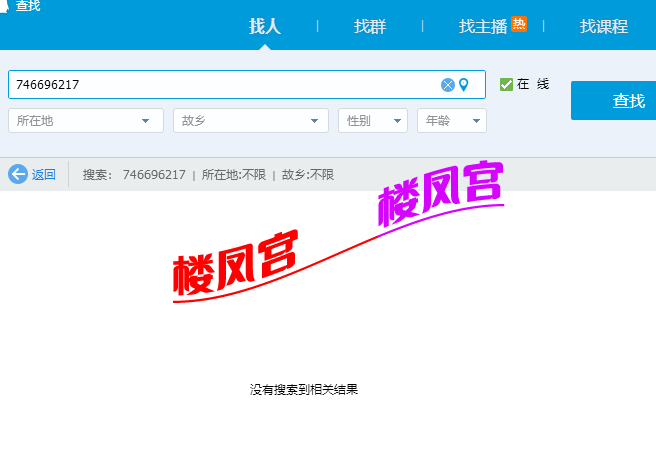
Task: Open the 所在地 dropdown
Action: 85,121
